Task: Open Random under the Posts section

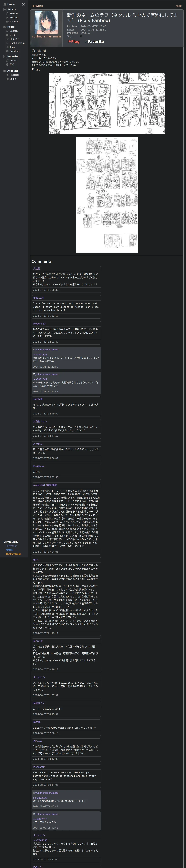Action: pos(14,51)
